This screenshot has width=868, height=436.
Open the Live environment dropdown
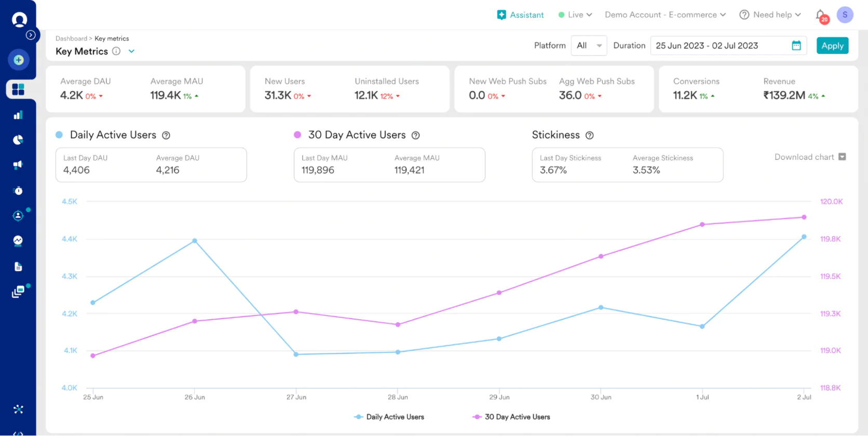pos(575,15)
